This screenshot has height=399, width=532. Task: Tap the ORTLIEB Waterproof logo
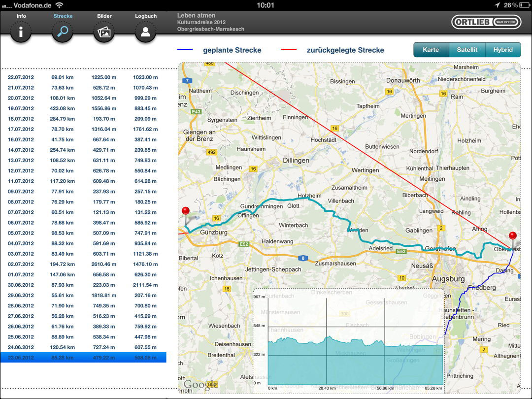pyautogui.click(x=486, y=22)
